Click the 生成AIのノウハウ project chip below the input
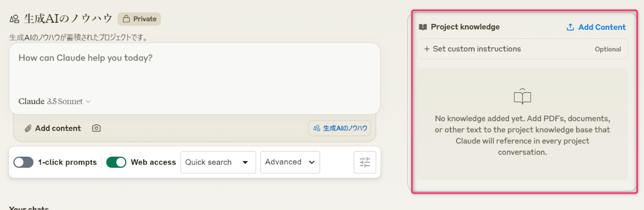The image size is (644, 210). (x=340, y=128)
